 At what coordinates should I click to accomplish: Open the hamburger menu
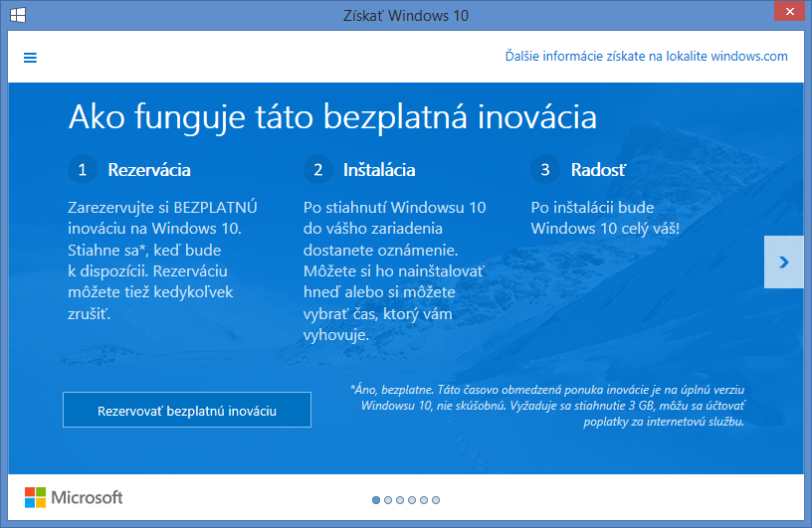pos(30,58)
